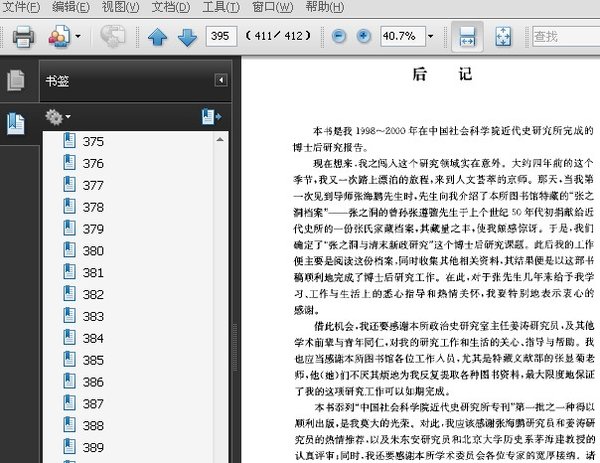The image size is (600, 463).
Task: Collapse the 书签 panel with arrow button
Action: pyautogui.click(x=221, y=80)
